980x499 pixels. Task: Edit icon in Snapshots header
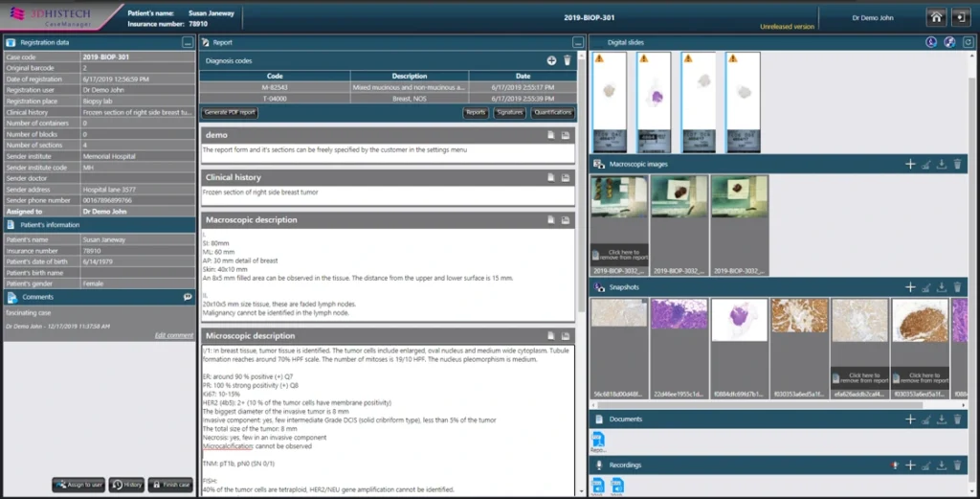click(x=925, y=287)
